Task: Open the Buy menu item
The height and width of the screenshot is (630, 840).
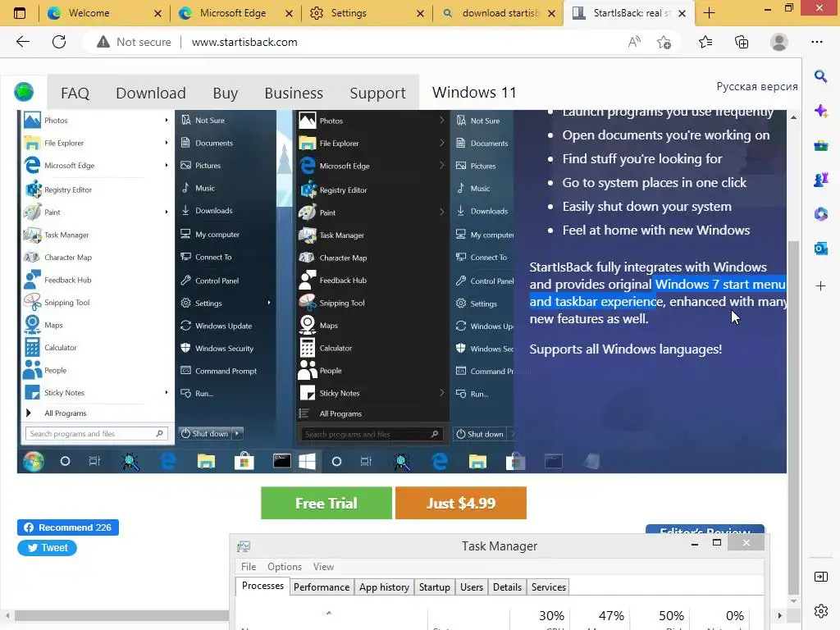Action: point(225,94)
